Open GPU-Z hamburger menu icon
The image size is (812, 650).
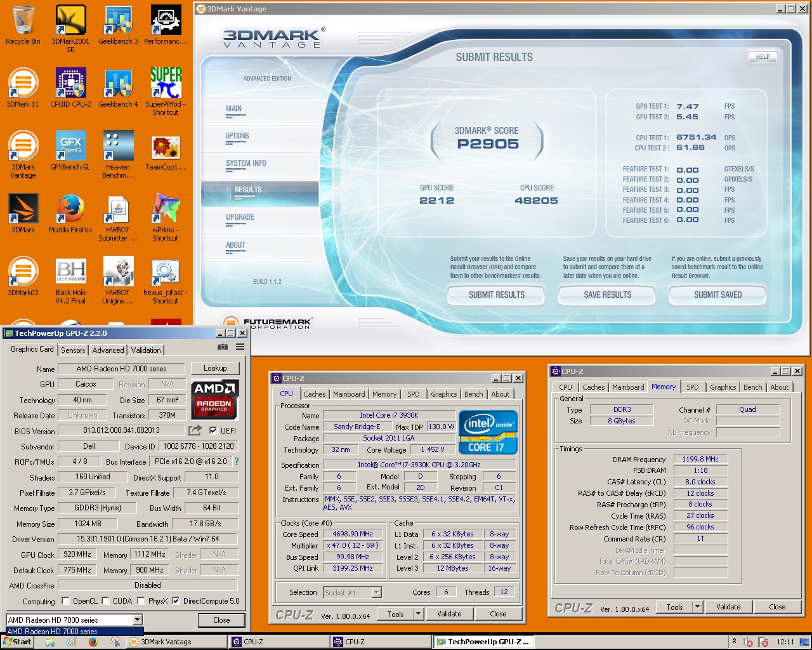point(240,347)
